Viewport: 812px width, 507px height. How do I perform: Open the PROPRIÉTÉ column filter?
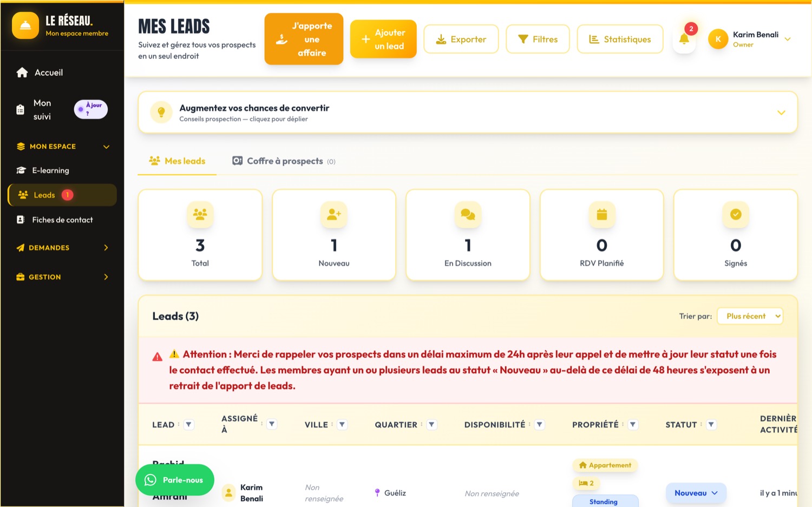[633, 425]
